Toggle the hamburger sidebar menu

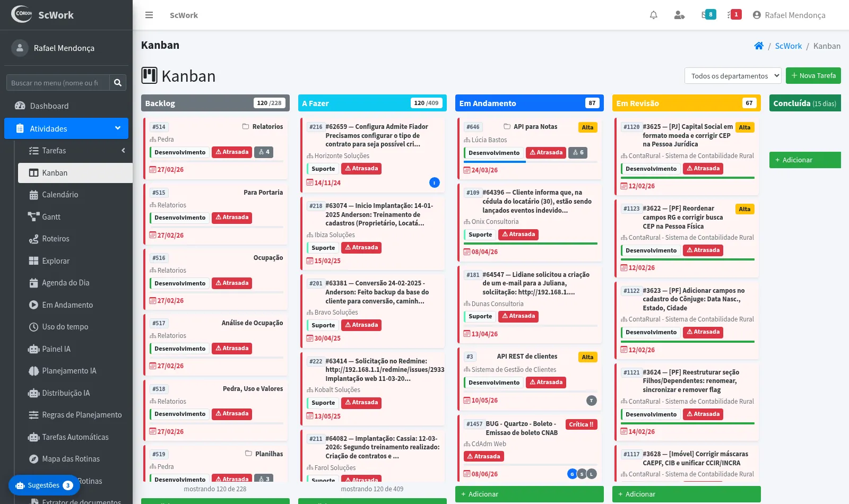149,15
